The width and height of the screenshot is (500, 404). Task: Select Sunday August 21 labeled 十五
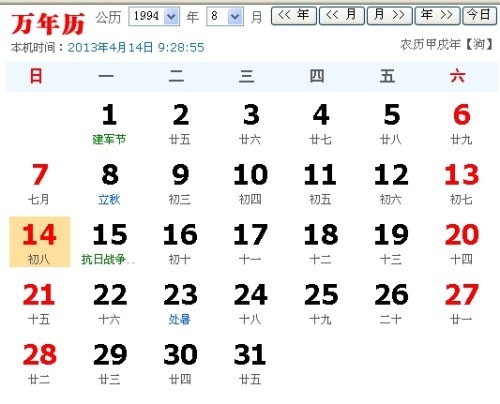click(x=39, y=303)
